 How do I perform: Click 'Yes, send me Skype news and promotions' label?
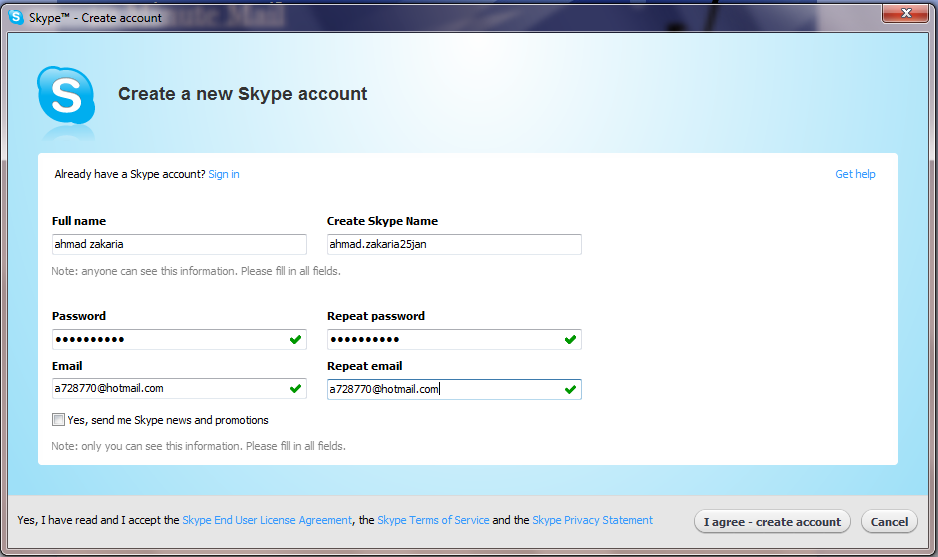point(168,420)
